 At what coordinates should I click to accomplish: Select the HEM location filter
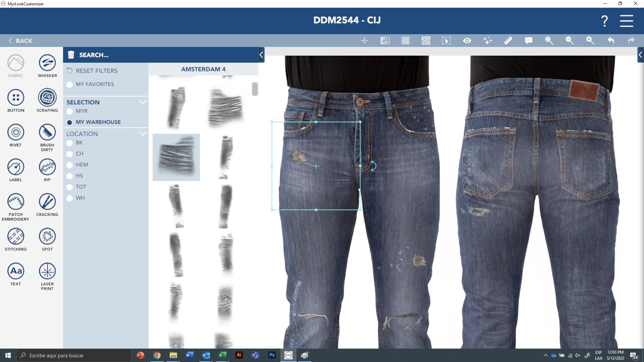tap(70, 165)
